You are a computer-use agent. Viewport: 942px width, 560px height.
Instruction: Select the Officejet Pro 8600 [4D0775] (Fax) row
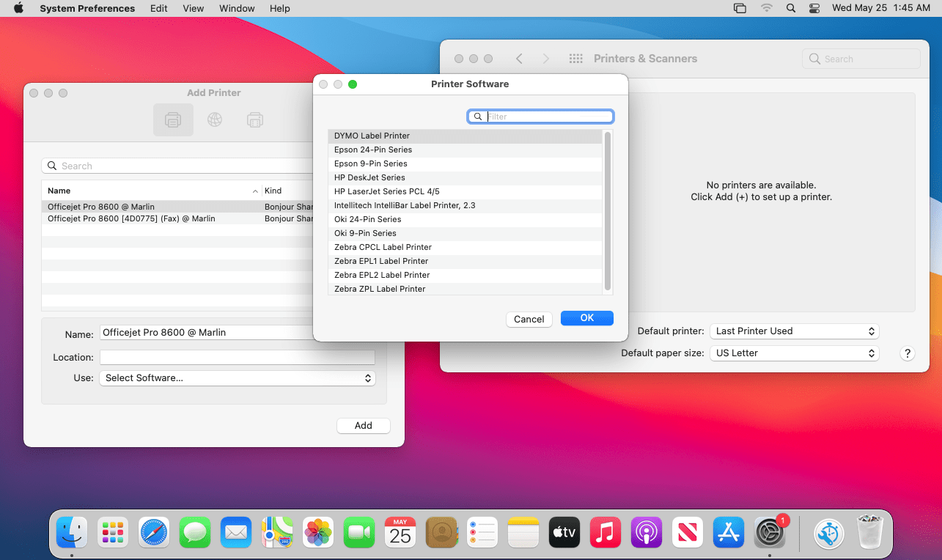[177, 218]
